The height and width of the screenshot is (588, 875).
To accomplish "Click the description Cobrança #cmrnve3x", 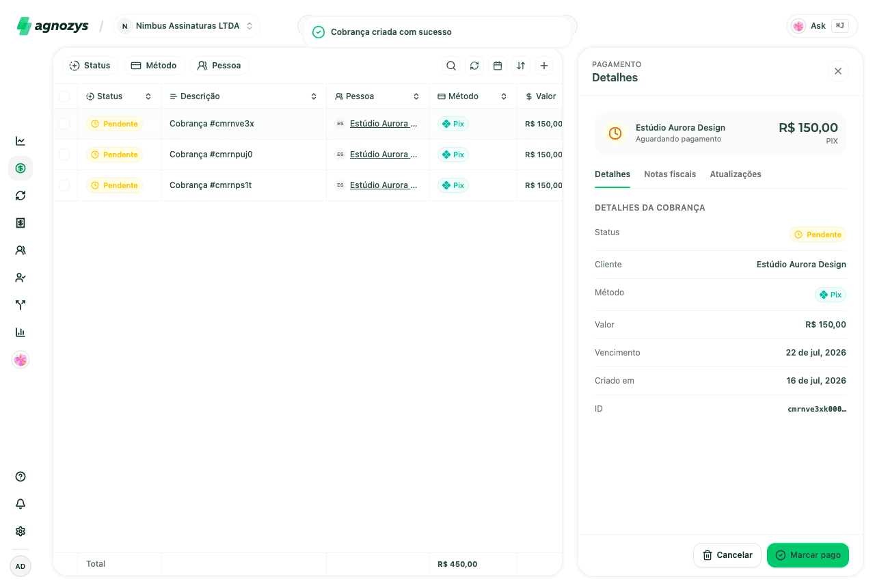I will pos(212,124).
